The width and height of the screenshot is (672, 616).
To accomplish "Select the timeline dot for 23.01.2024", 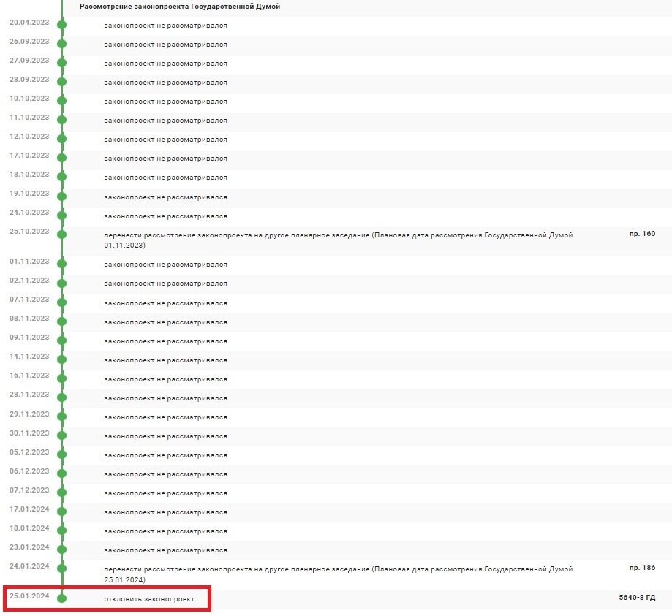I will 61,550.
